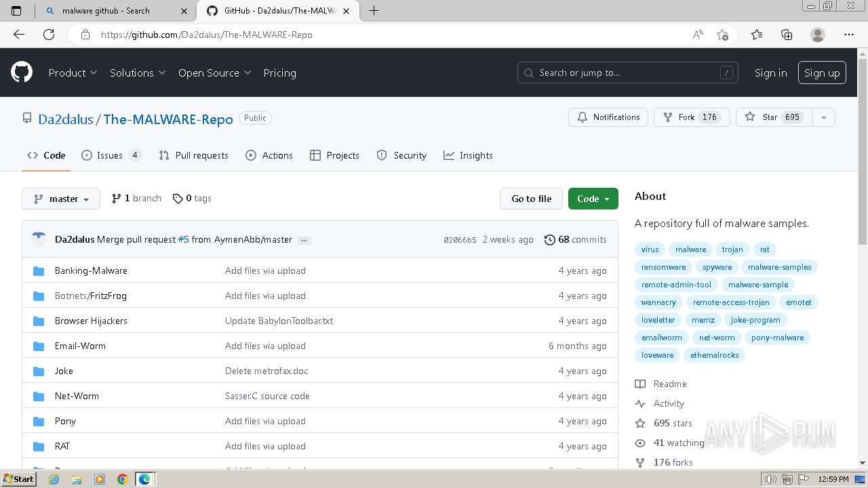Click the Notifications button
This screenshot has width=868, height=488.
(x=608, y=117)
